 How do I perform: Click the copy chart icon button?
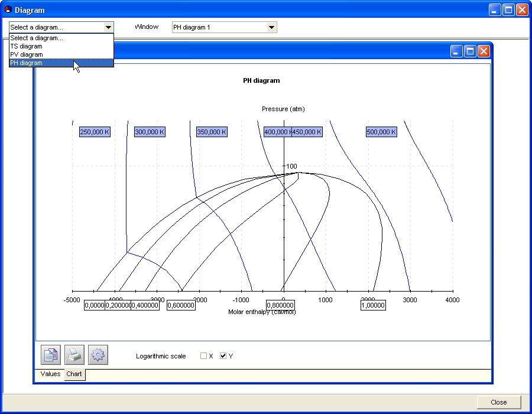coord(51,355)
